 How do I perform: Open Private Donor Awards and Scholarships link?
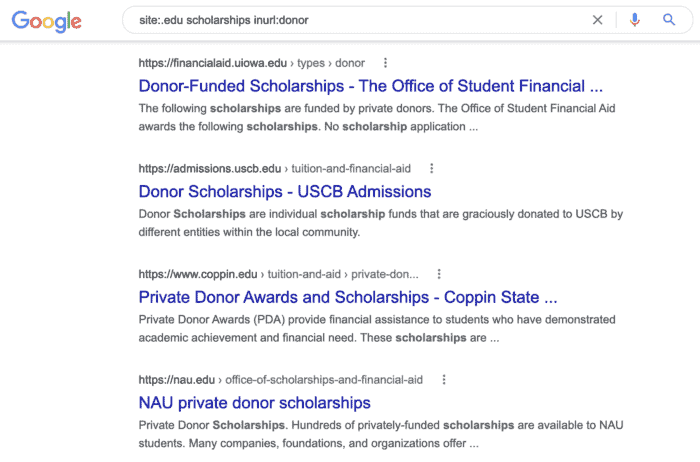click(348, 297)
